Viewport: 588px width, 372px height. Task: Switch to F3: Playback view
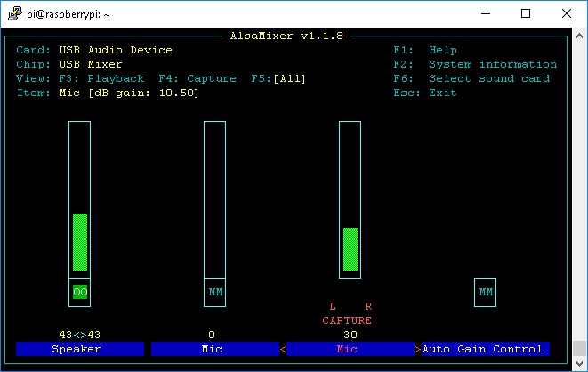coord(101,78)
